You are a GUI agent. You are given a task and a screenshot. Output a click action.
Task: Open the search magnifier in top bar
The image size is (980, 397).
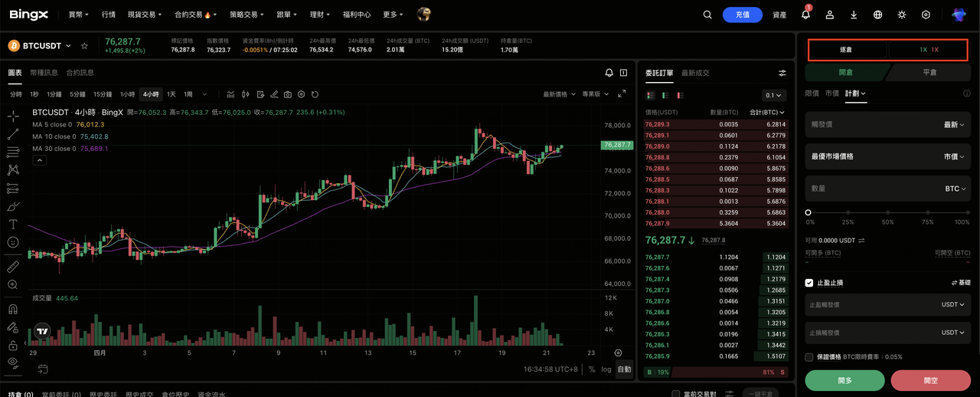coord(707,15)
